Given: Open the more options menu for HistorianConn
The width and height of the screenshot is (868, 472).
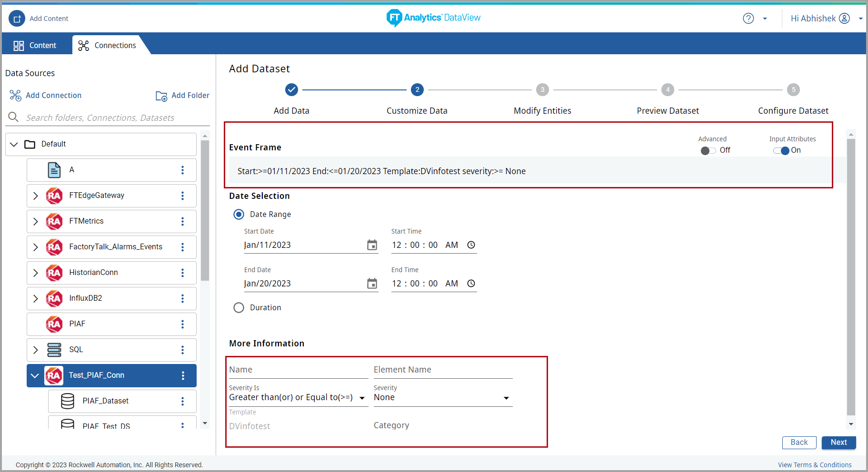Looking at the screenshot, I should point(182,273).
